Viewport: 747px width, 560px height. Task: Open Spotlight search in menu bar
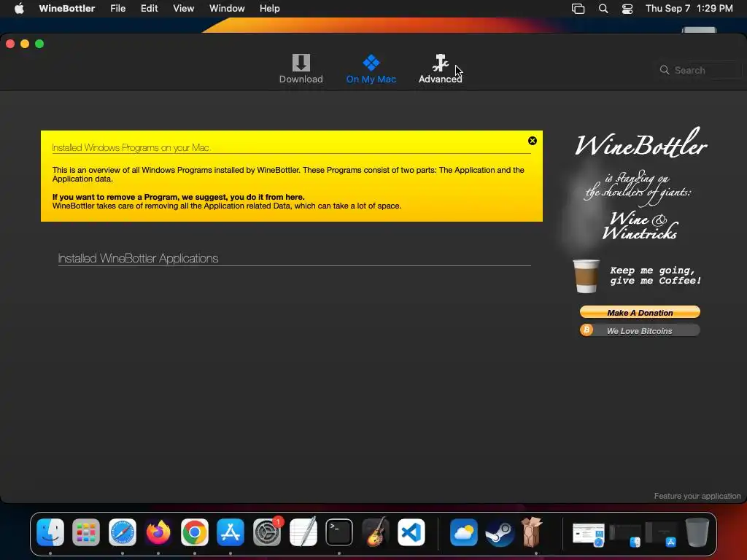tap(603, 9)
